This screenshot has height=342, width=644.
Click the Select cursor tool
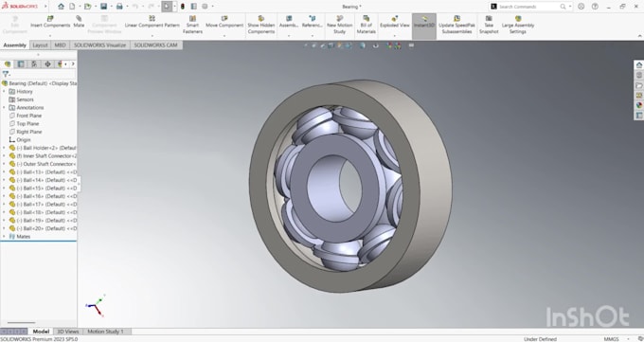(167, 7)
